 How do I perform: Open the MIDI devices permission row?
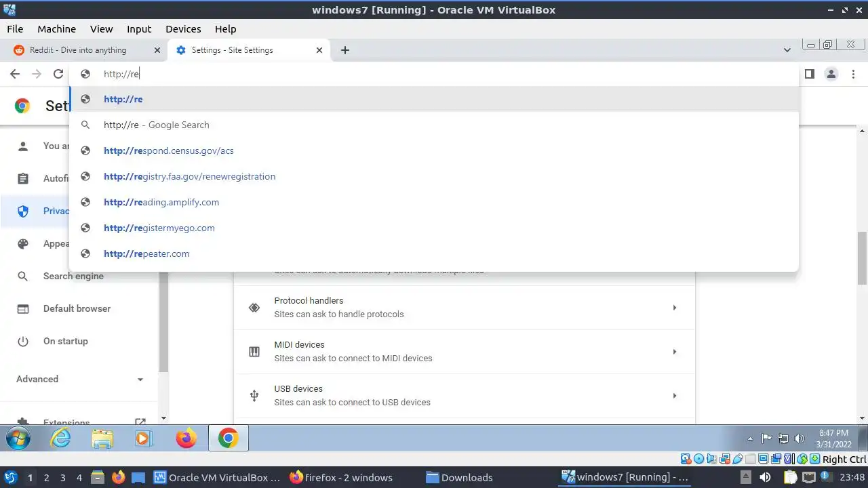(465, 352)
